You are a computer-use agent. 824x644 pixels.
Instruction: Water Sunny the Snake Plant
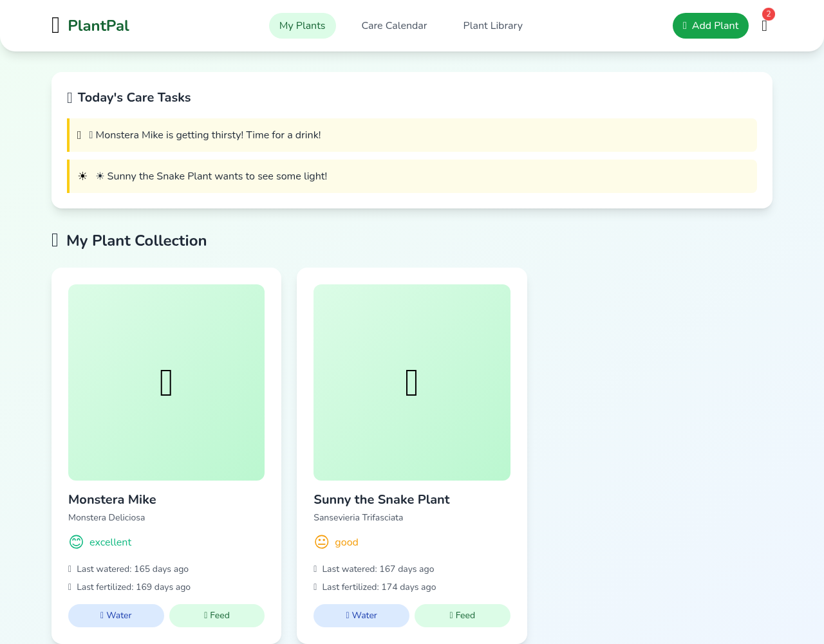(361, 616)
